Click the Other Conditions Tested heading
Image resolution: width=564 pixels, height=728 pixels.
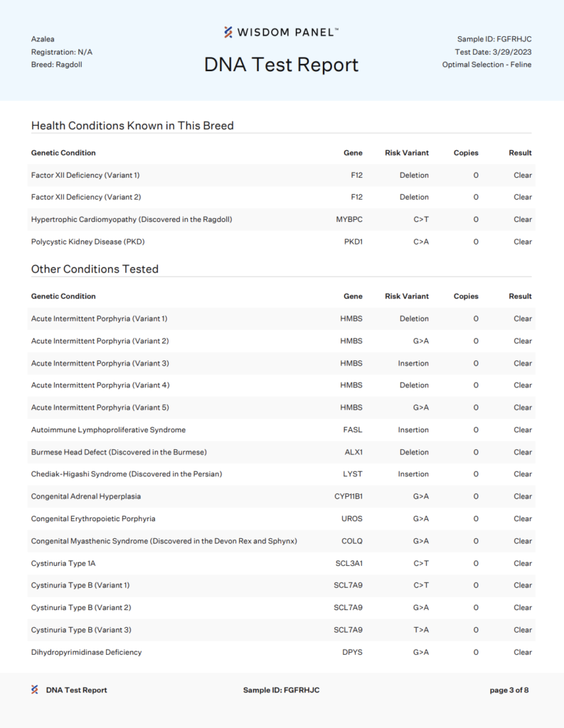95,269
